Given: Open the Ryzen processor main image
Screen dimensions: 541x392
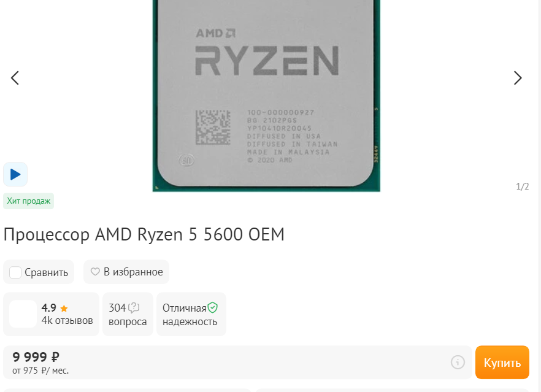Looking at the screenshot, I should 266,96.
